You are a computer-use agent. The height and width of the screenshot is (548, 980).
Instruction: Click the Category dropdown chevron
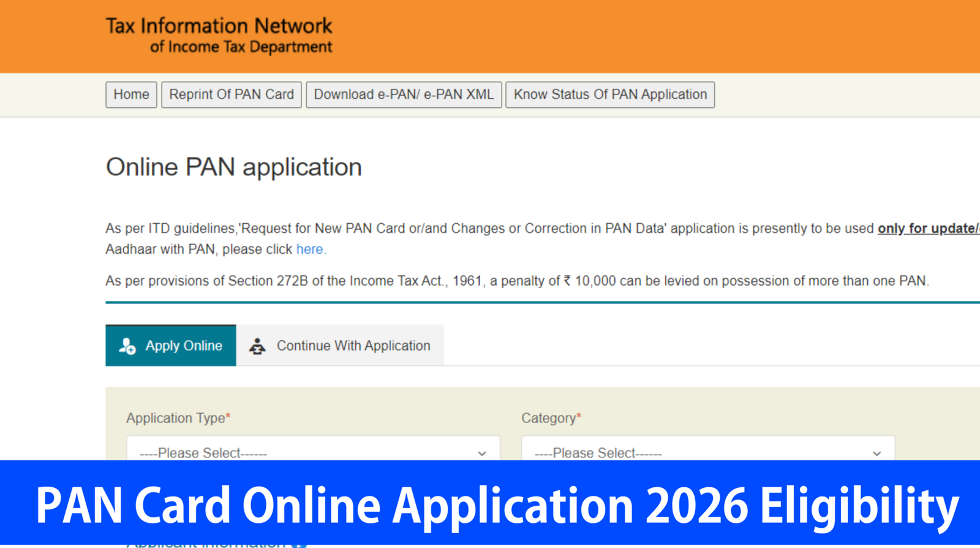pos(877,454)
